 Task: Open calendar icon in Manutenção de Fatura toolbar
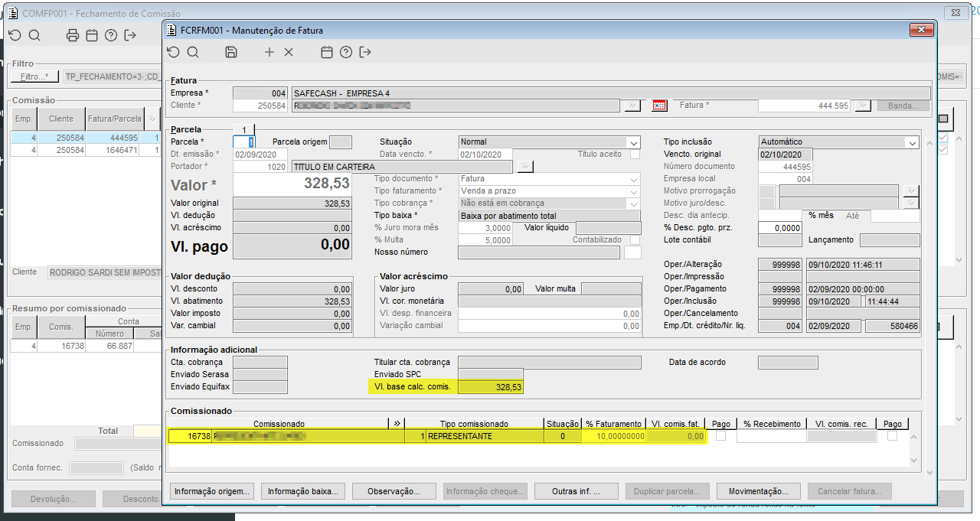[x=327, y=52]
